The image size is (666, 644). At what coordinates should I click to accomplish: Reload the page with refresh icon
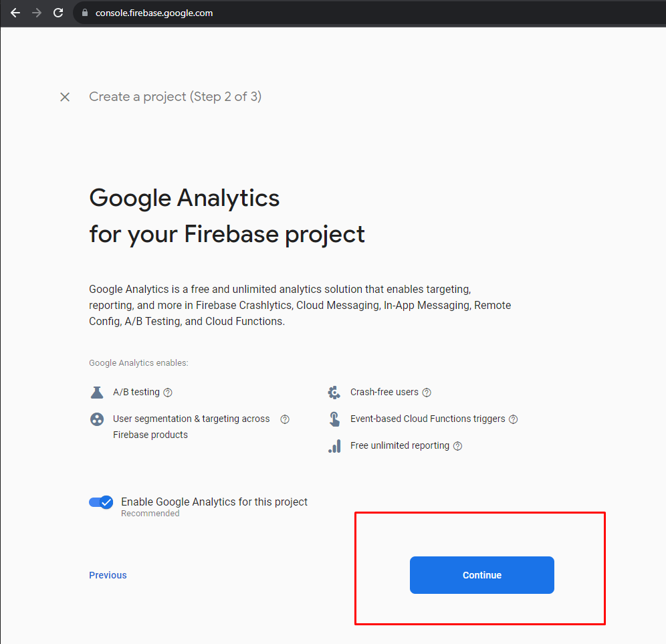(x=58, y=13)
